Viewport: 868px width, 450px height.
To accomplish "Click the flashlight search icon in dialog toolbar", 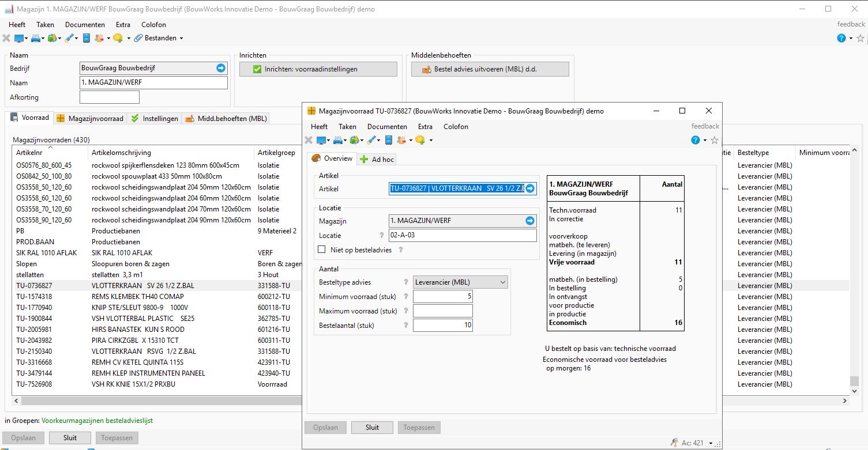I will tap(372, 140).
